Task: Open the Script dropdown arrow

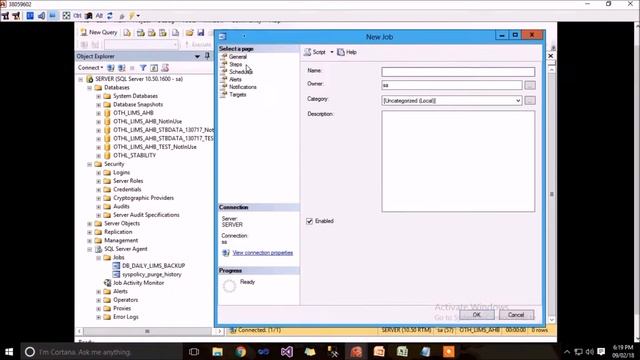Action: [332, 52]
